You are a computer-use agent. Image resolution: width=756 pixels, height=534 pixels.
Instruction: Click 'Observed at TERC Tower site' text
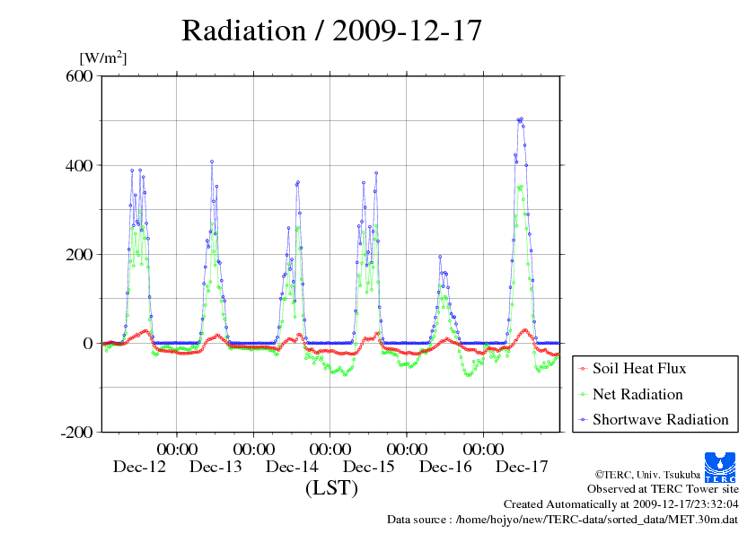pyautogui.click(x=663, y=489)
